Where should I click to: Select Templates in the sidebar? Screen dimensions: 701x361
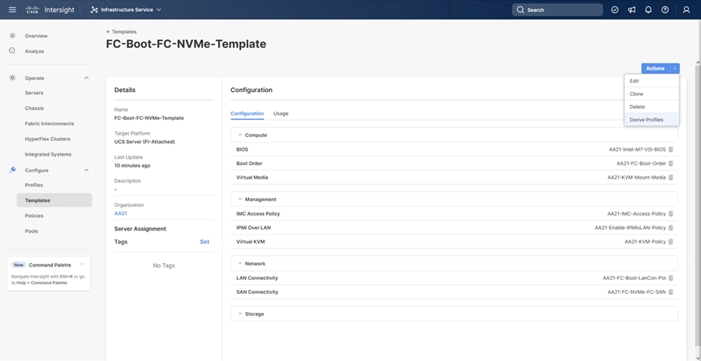coord(54,200)
